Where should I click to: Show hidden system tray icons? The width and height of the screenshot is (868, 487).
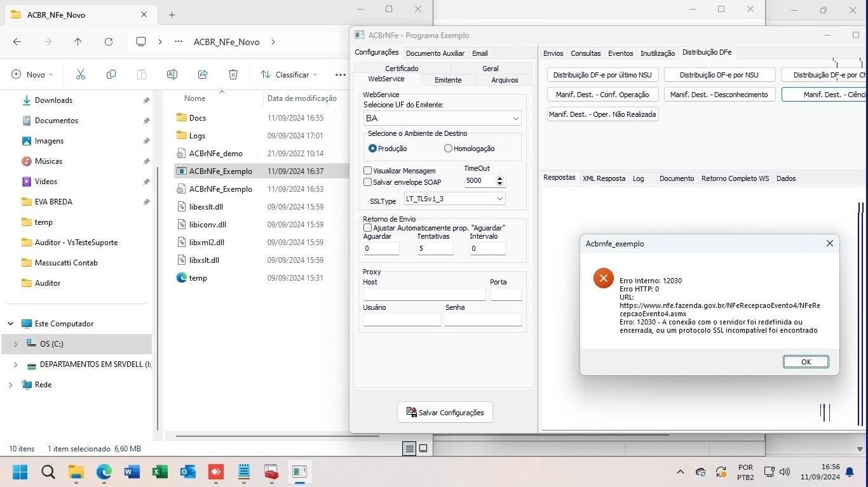tap(680, 472)
